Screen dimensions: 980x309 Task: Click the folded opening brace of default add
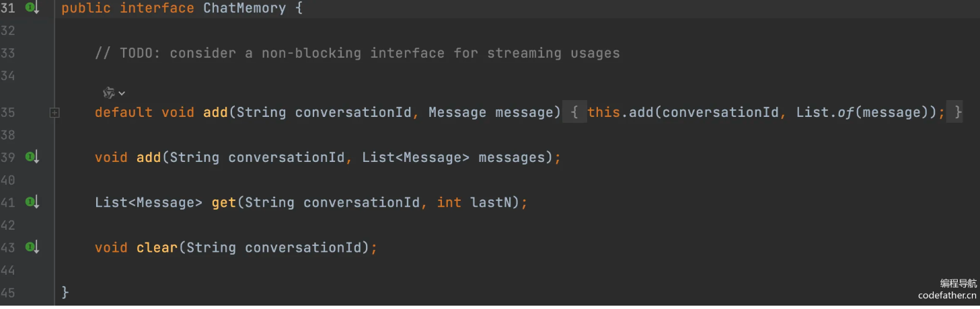pos(574,113)
